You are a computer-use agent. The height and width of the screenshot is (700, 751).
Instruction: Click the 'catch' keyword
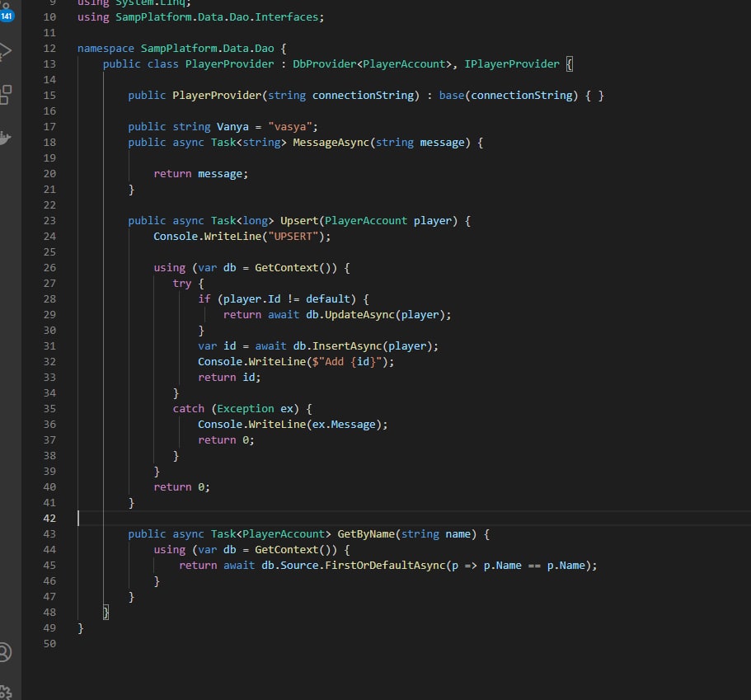point(188,409)
